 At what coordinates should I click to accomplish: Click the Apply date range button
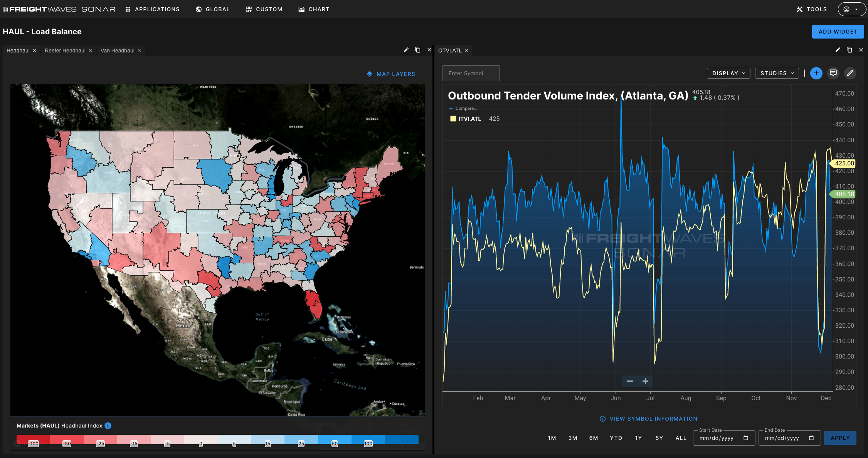(840, 438)
